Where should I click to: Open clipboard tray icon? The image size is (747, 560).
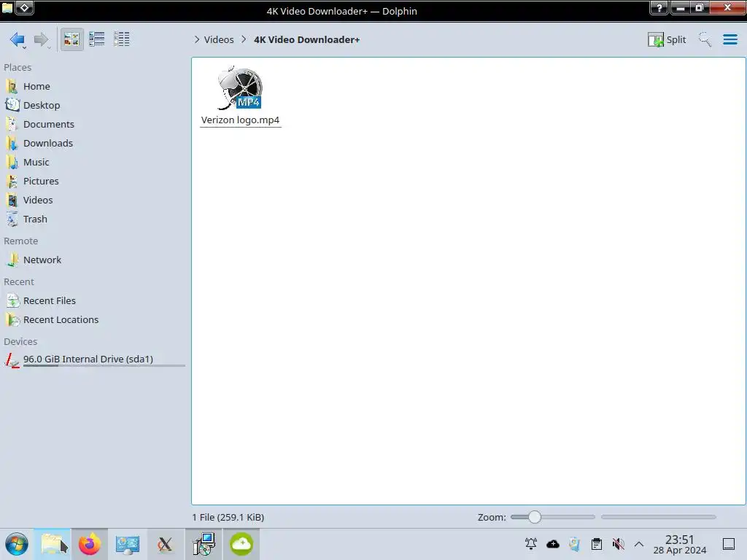tap(597, 544)
